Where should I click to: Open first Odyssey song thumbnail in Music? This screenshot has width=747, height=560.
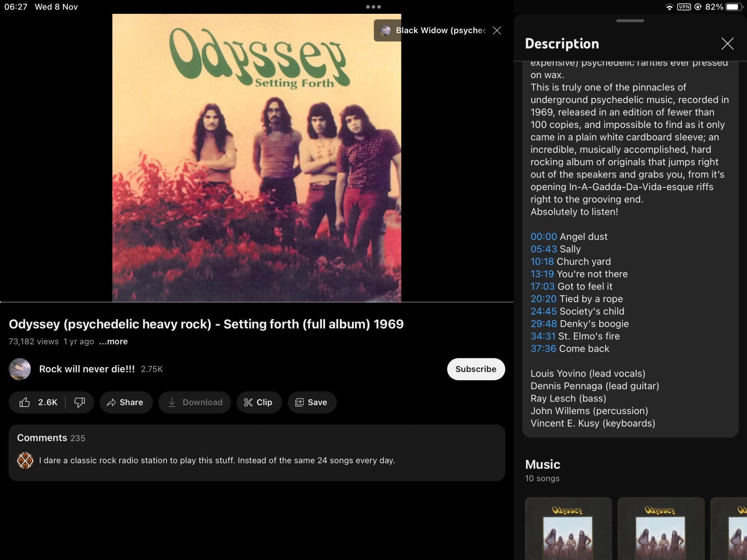point(568,529)
